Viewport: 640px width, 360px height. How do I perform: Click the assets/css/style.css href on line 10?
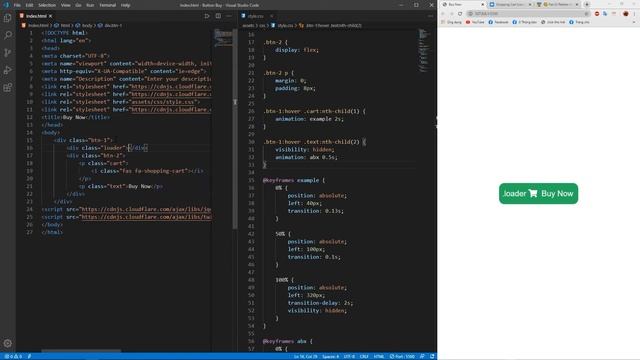[162, 102]
